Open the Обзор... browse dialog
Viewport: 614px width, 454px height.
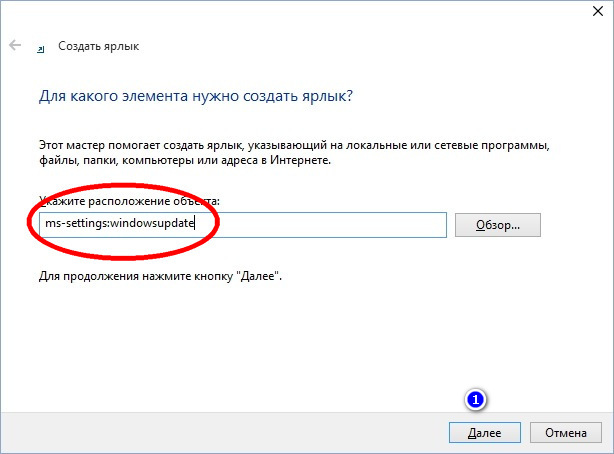[498, 225]
